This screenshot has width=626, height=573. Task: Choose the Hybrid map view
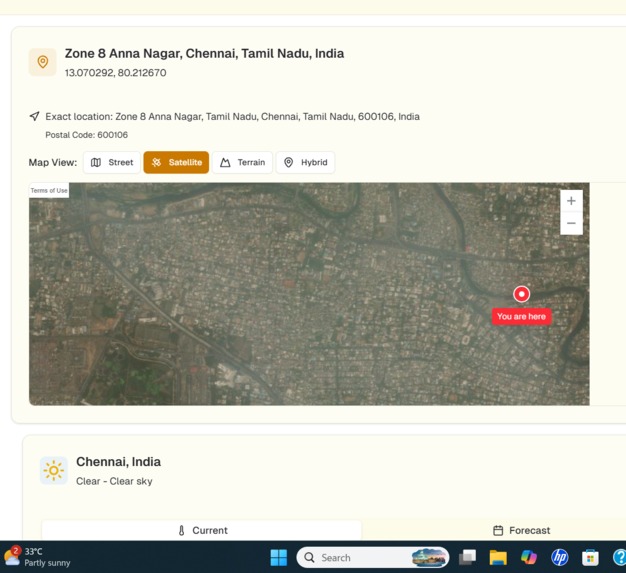pos(305,163)
